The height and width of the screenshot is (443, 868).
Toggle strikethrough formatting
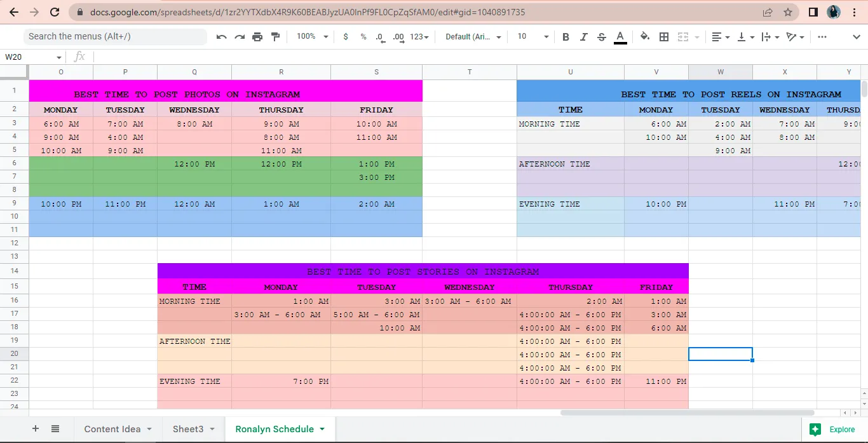coord(602,37)
